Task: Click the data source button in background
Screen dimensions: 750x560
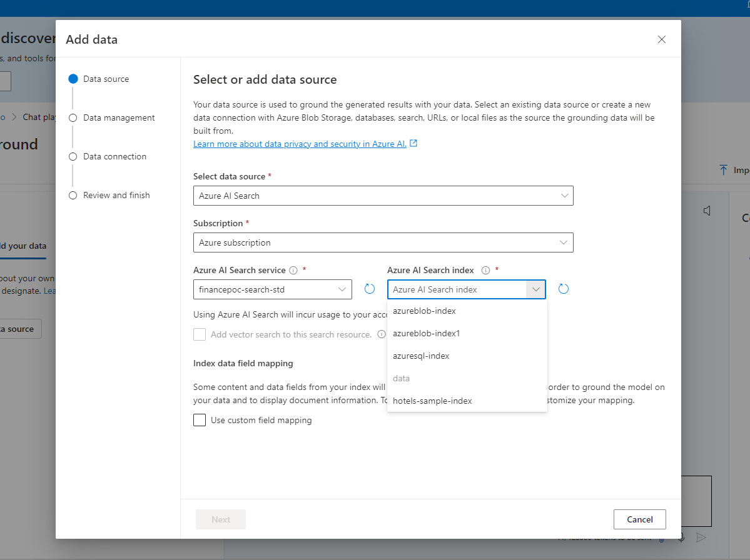Action: click(x=21, y=329)
